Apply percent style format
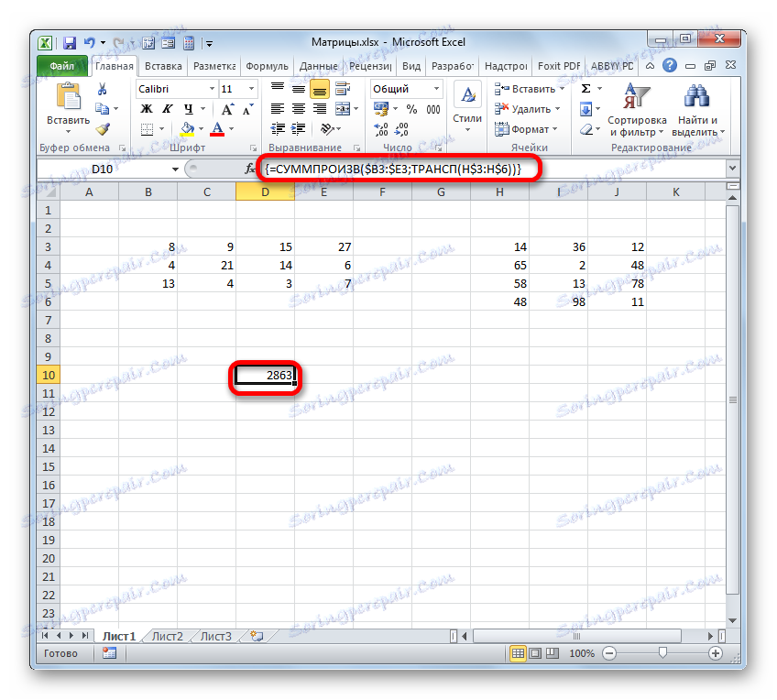777x700 pixels. [x=411, y=109]
